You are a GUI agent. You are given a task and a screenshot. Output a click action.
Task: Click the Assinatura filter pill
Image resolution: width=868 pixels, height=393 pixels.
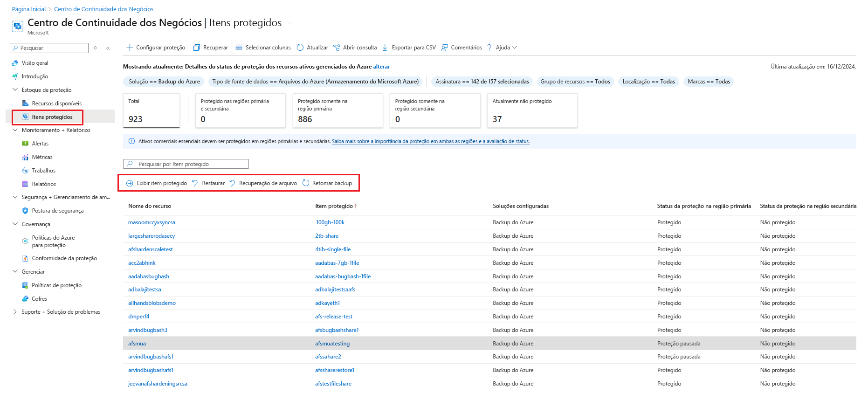click(x=482, y=82)
